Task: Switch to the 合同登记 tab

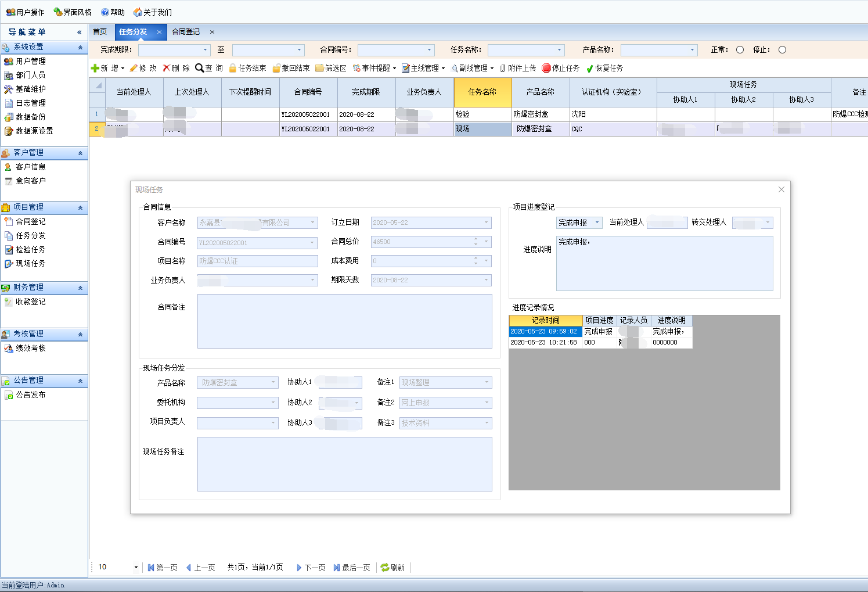Action: [x=186, y=32]
